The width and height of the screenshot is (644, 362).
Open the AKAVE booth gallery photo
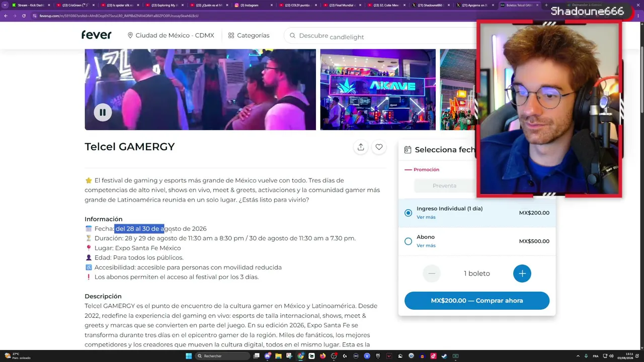point(378,89)
